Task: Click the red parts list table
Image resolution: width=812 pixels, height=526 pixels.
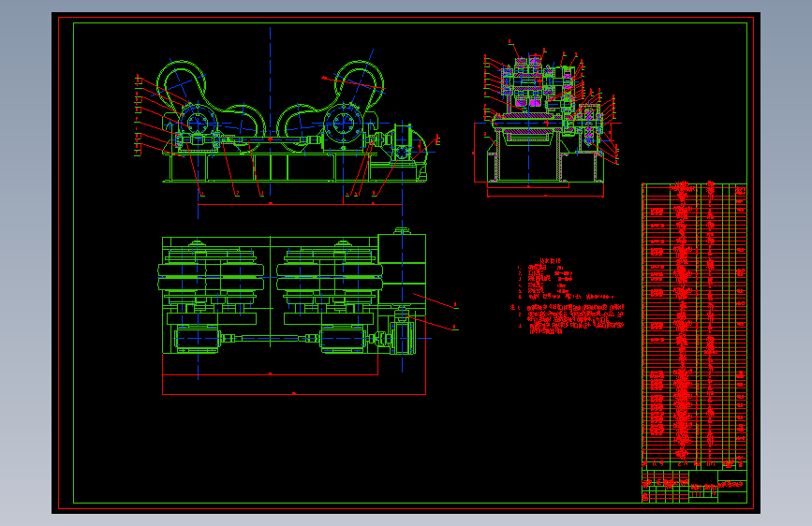Action: pos(694,326)
